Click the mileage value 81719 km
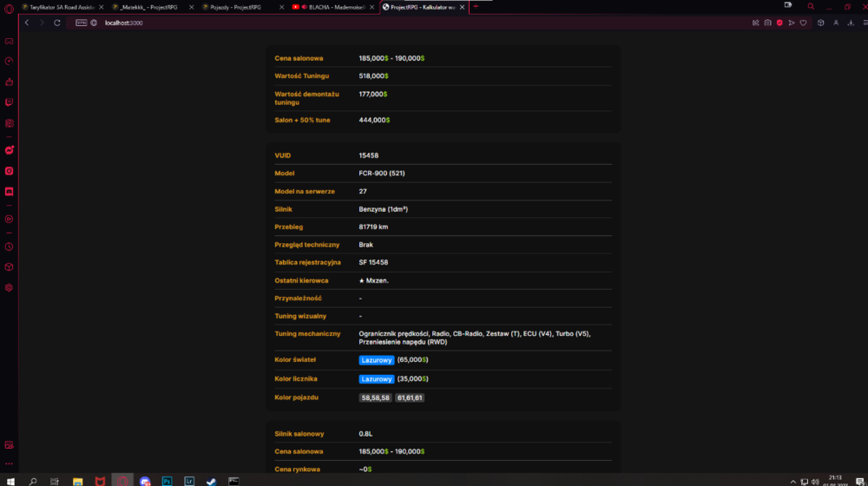The width and height of the screenshot is (868, 486). coord(373,227)
